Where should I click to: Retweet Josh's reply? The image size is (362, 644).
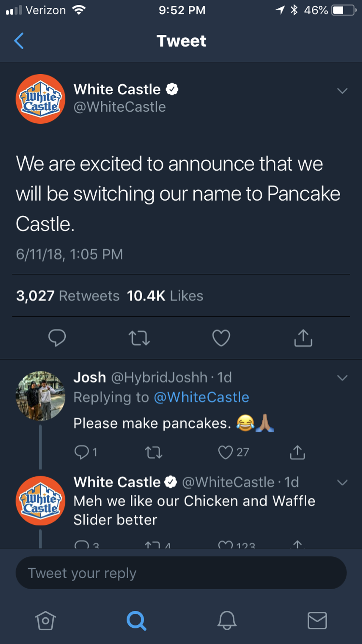click(154, 452)
